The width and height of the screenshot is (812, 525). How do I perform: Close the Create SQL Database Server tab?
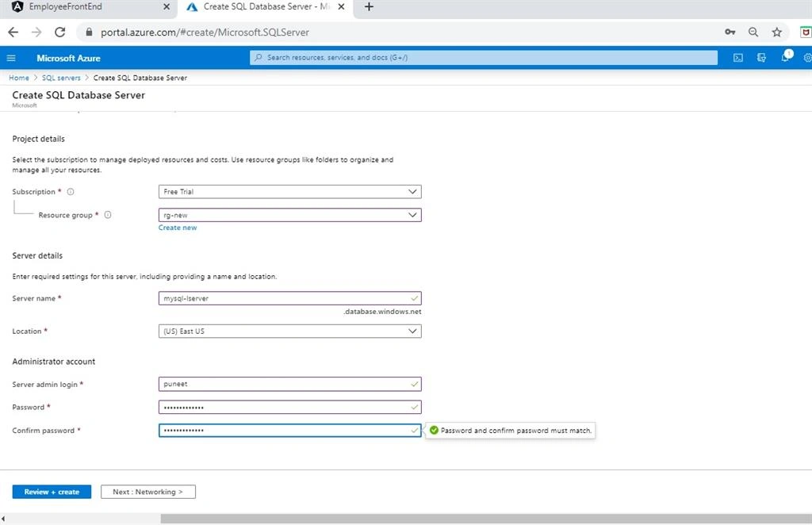click(341, 6)
